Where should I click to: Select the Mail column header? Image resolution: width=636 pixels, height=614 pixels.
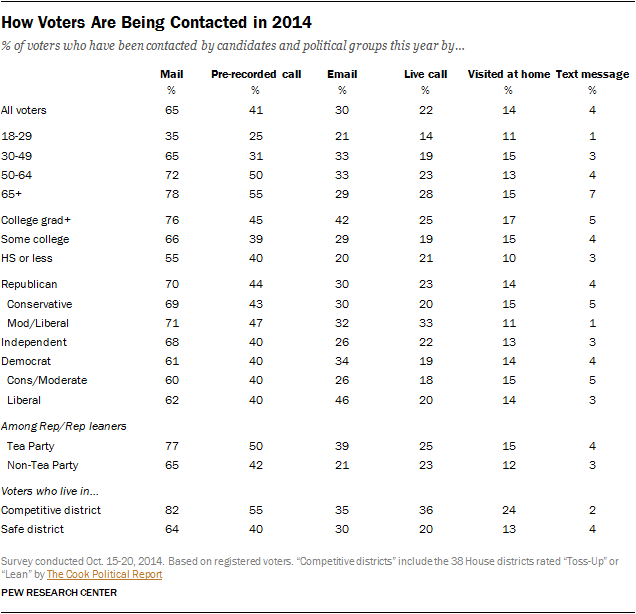[172, 74]
